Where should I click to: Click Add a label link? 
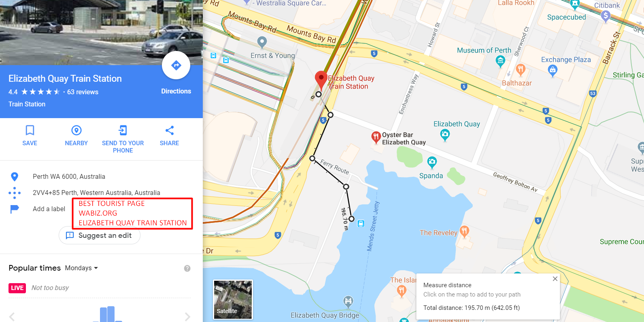pos(49,209)
